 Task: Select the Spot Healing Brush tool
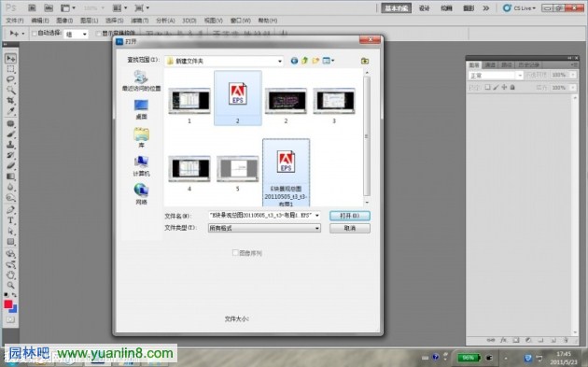click(10, 124)
